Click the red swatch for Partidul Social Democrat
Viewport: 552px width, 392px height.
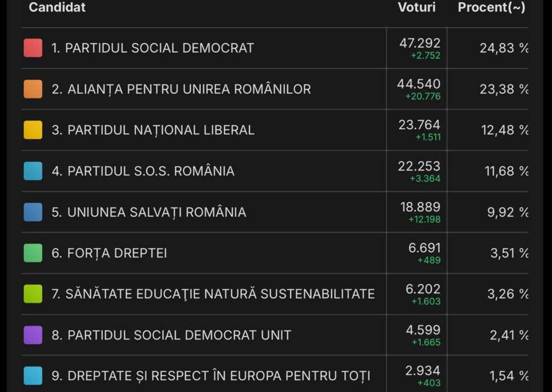[x=33, y=48]
